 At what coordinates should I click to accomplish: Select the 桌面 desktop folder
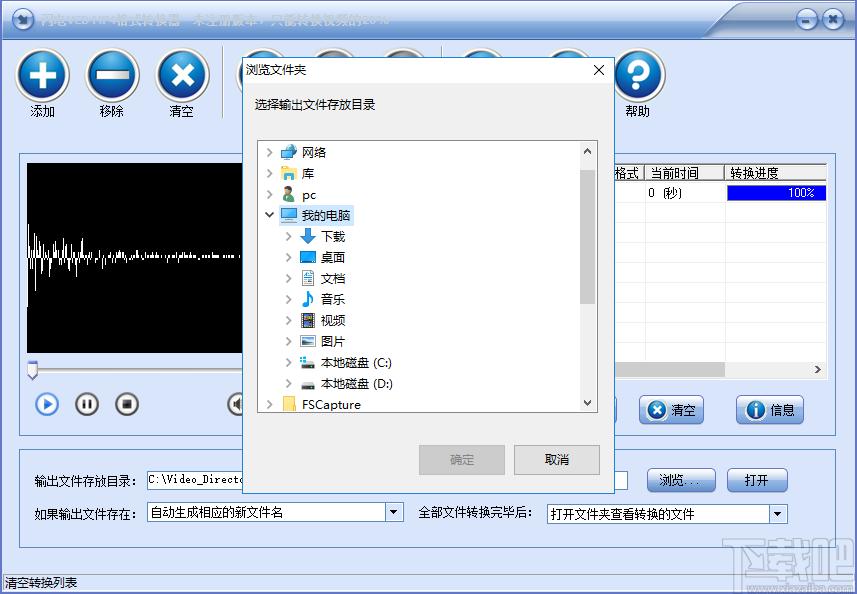tap(332, 257)
